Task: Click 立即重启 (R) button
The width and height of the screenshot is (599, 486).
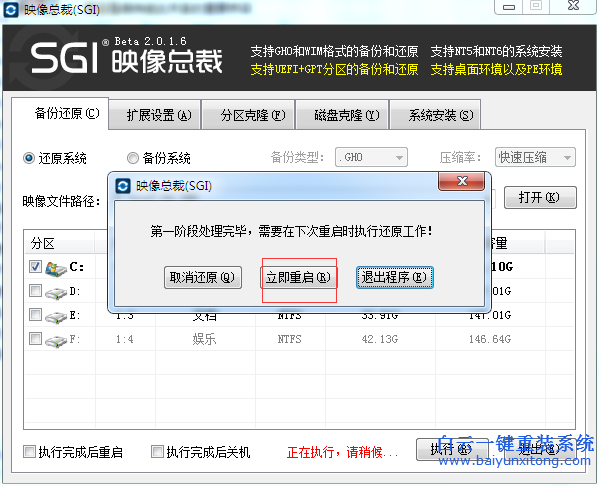Action: pyautogui.click(x=298, y=277)
